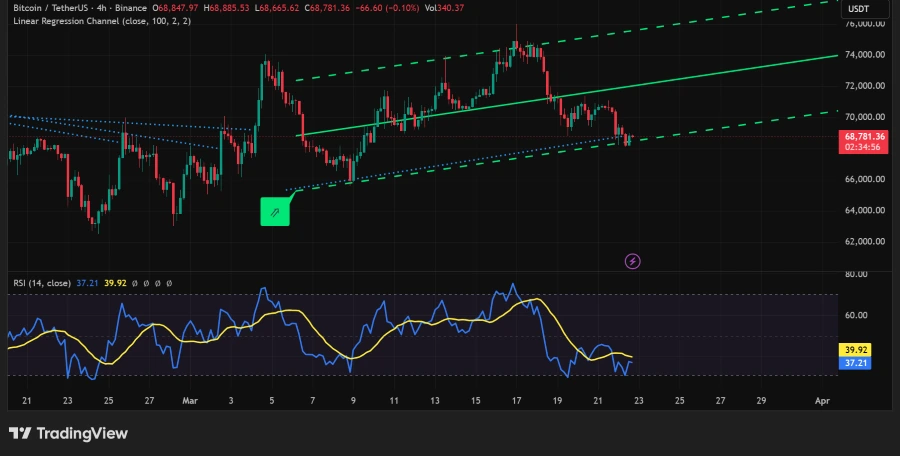Screen dimensions: 900x456
Task: Click the Apr label on time axis
Action: [x=822, y=401]
